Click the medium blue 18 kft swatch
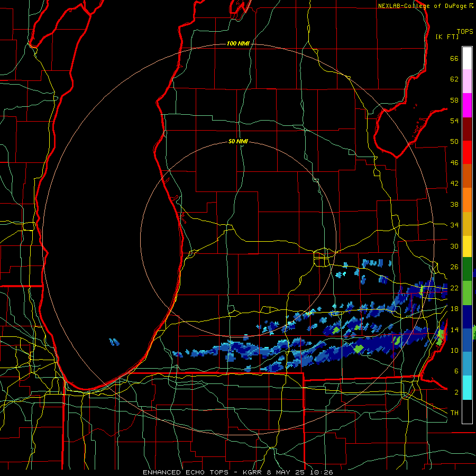476x476 pixels. pos(467,340)
